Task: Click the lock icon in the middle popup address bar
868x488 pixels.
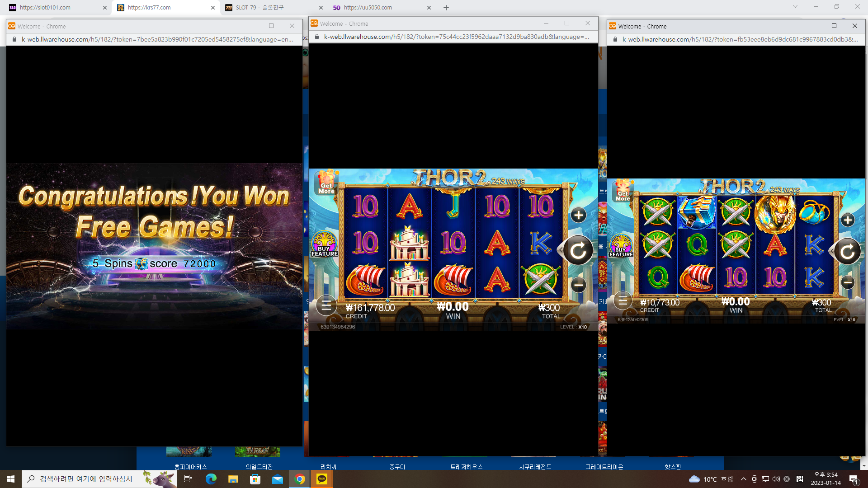Action: 316,37
